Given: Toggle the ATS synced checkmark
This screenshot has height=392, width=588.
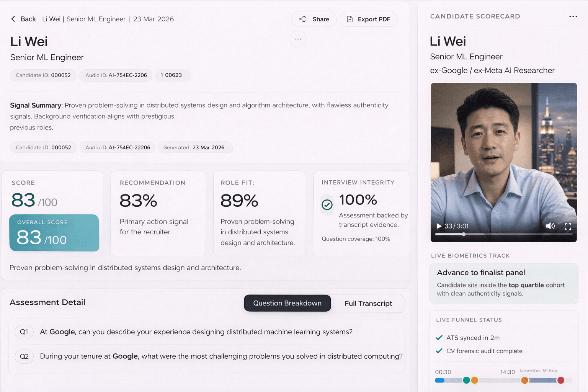Looking at the screenshot, I should tap(439, 338).
